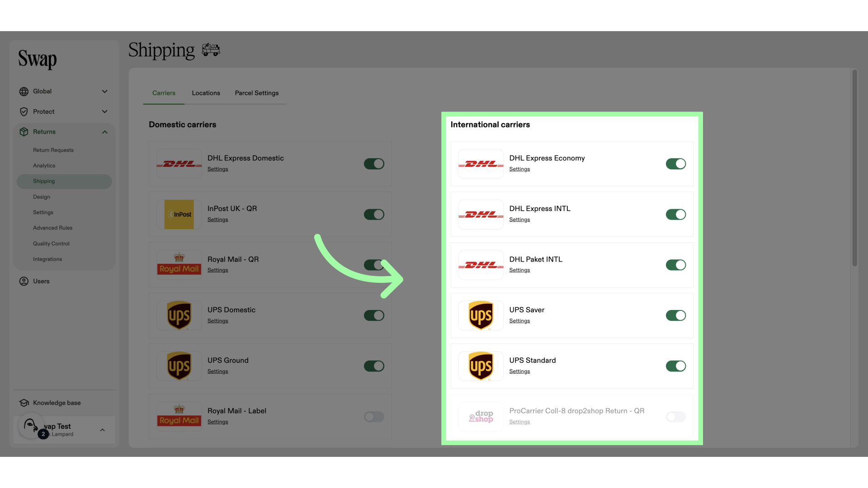Click the shipping truck icon beside the title

(x=211, y=49)
